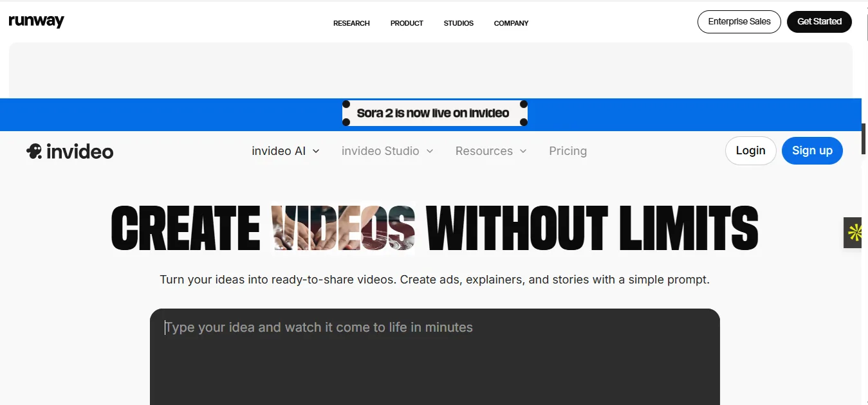Open the STUDIOS menu on runway
Screen dimensions: 868x405
(x=458, y=23)
